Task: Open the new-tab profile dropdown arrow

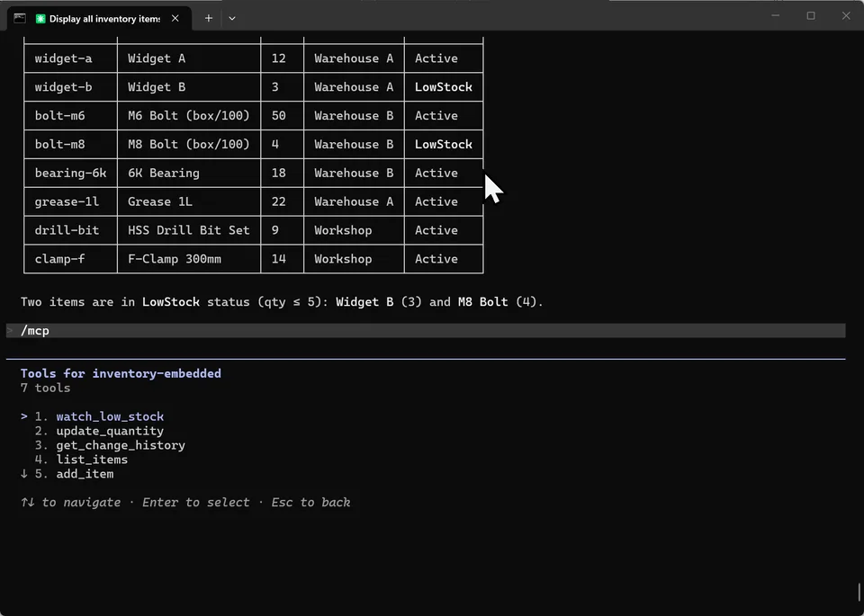Action: click(x=232, y=18)
